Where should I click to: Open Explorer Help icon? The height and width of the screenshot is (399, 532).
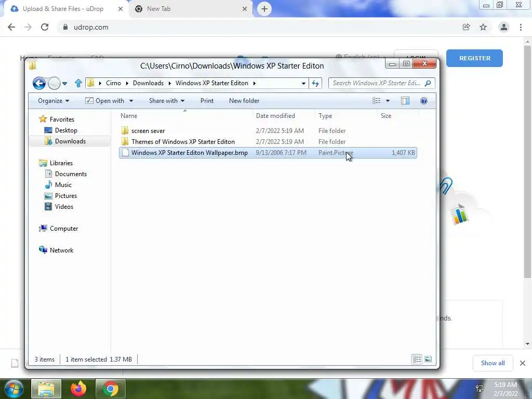click(424, 101)
